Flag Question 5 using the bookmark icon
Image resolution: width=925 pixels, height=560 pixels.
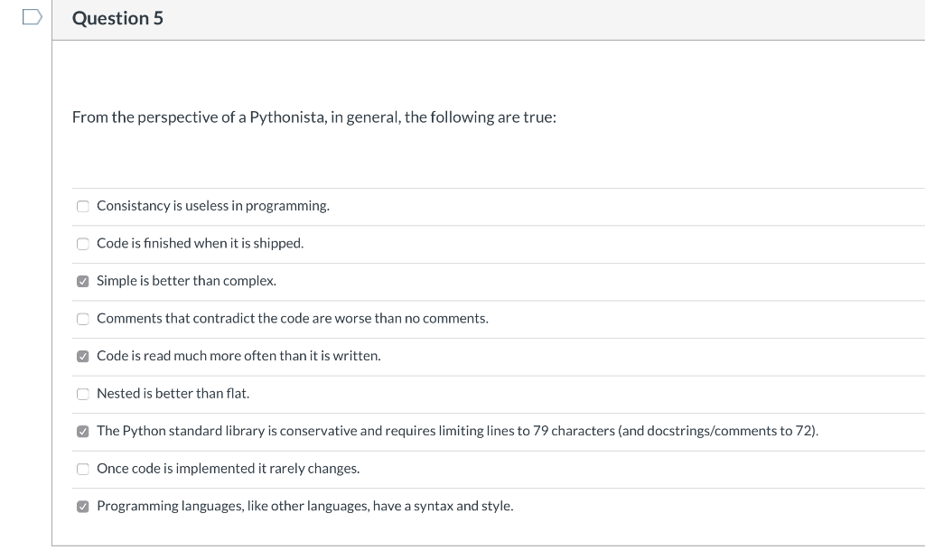pos(32,17)
